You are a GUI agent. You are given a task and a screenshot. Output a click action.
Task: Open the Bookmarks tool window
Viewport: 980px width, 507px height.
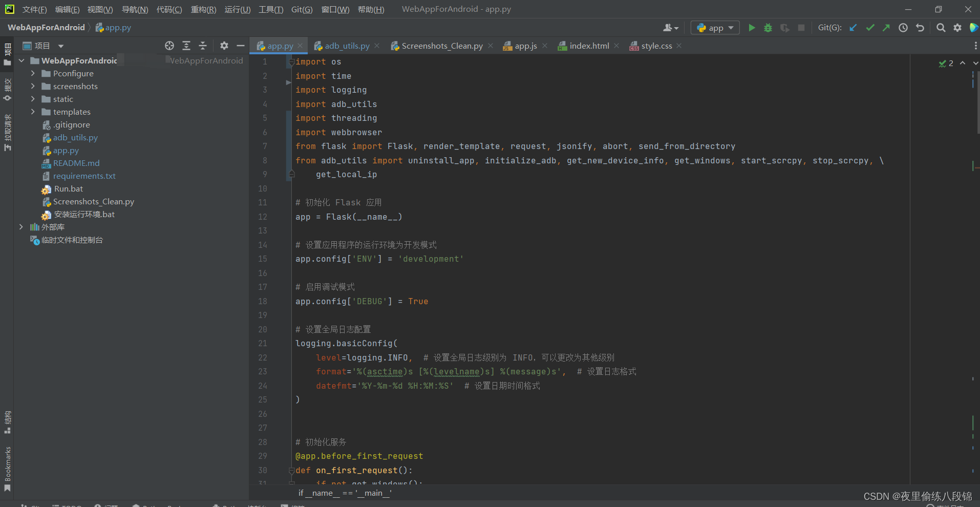point(7,467)
